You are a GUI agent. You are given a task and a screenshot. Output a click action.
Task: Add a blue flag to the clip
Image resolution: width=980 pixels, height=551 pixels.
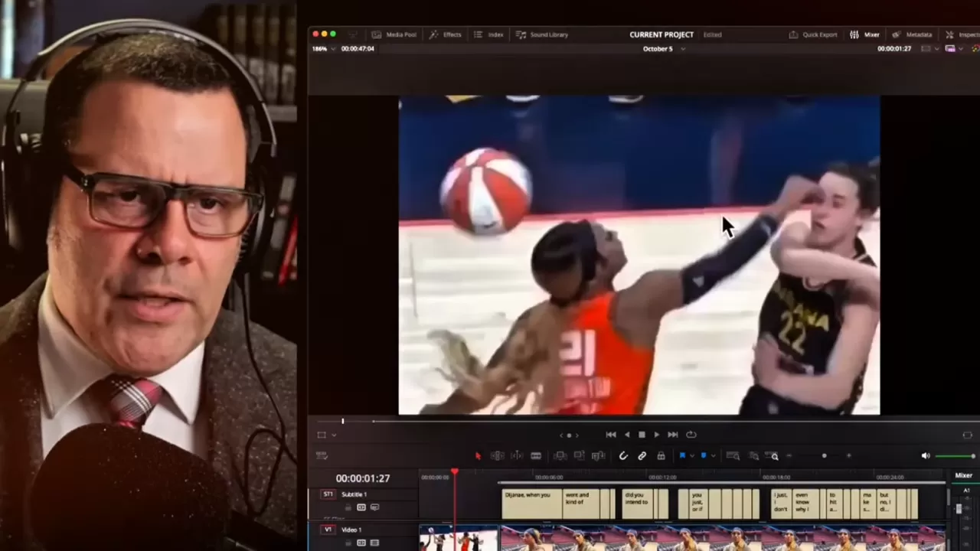coord(682,456)
